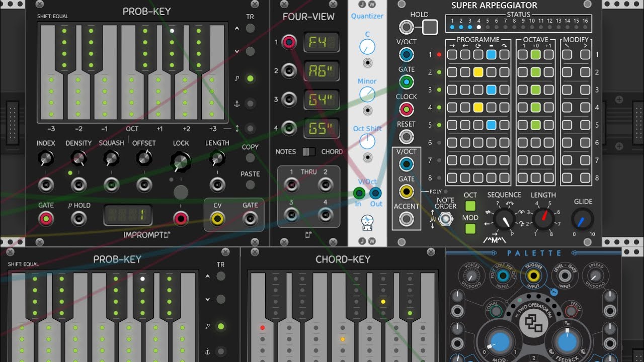Click the yellow GATE output jack on Super Arpeggiator
644x362 pixels.
[407, 191]
